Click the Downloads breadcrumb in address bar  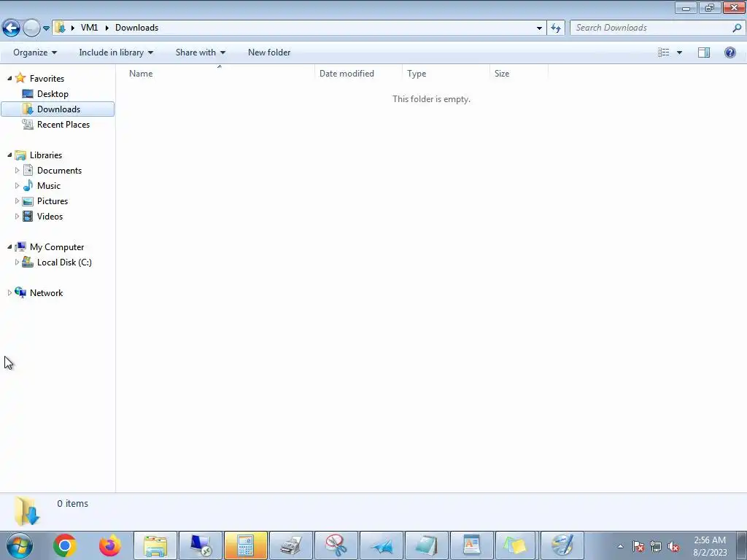[x=136, y=28]
